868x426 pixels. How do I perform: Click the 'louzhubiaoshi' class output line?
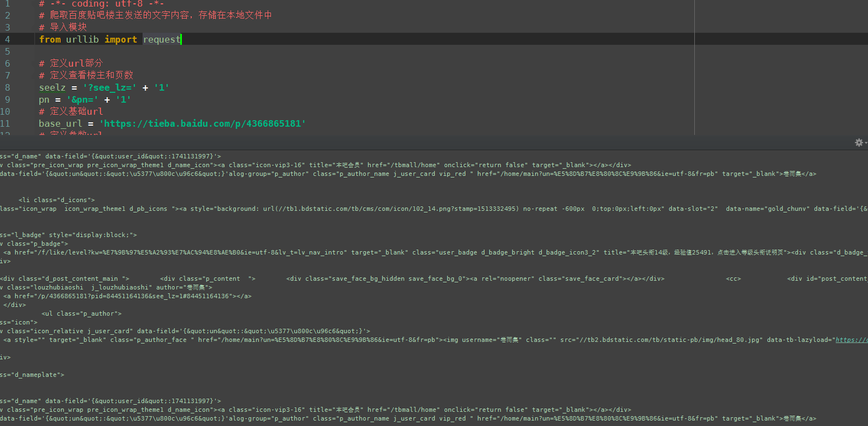pyautogui.click(x=106, y=287)
